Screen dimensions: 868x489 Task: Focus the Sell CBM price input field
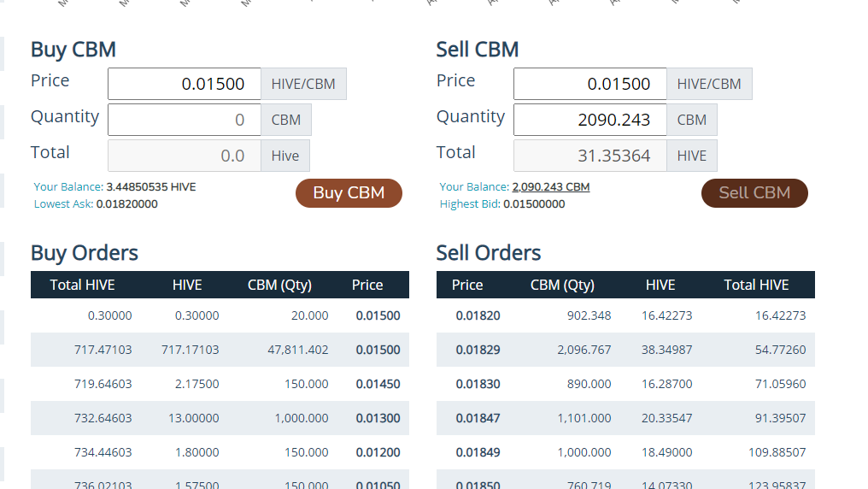(590, 84)
